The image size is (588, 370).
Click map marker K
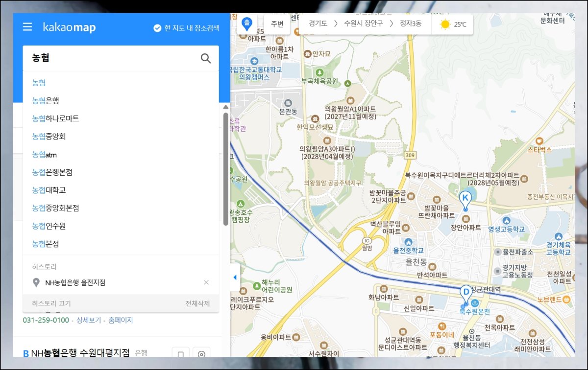tap(465, 200)
